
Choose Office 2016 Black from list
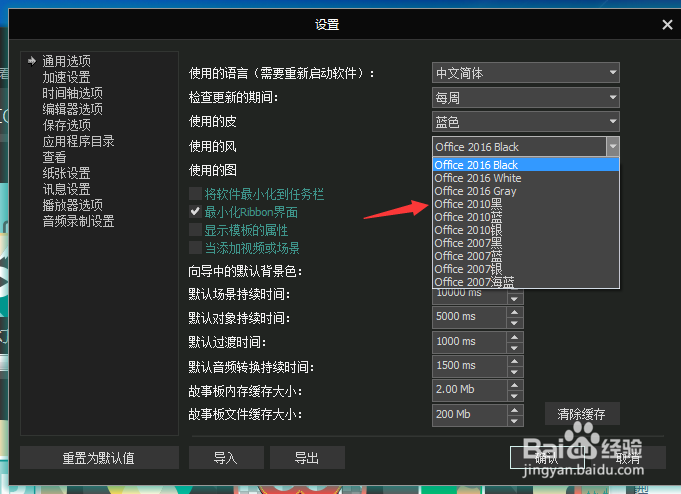point(526,165)
